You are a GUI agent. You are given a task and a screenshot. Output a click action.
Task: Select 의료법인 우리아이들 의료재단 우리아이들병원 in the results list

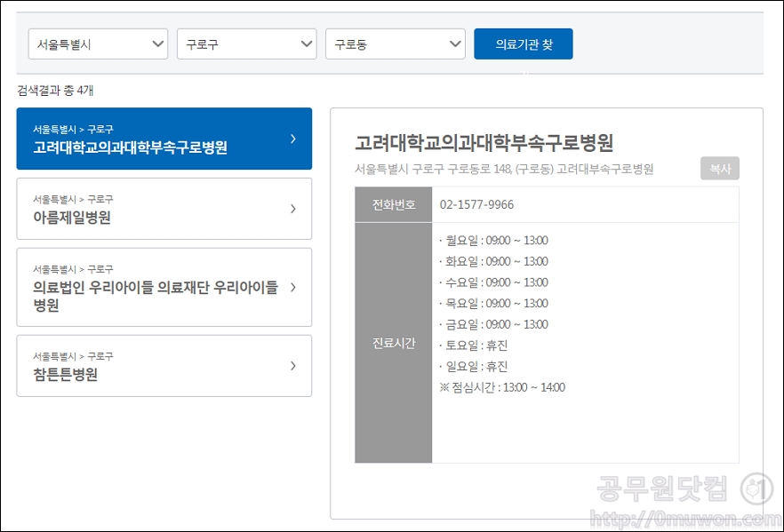point(164,287)
